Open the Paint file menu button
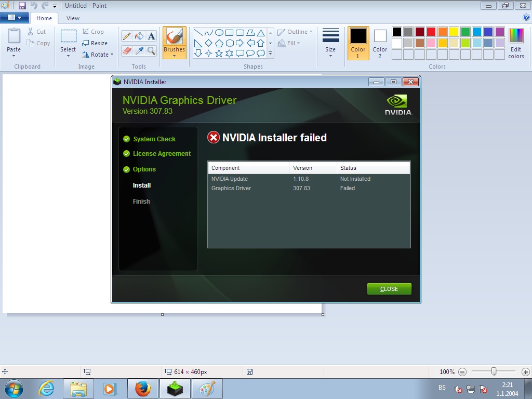The image size is (532, 399). 14,17
